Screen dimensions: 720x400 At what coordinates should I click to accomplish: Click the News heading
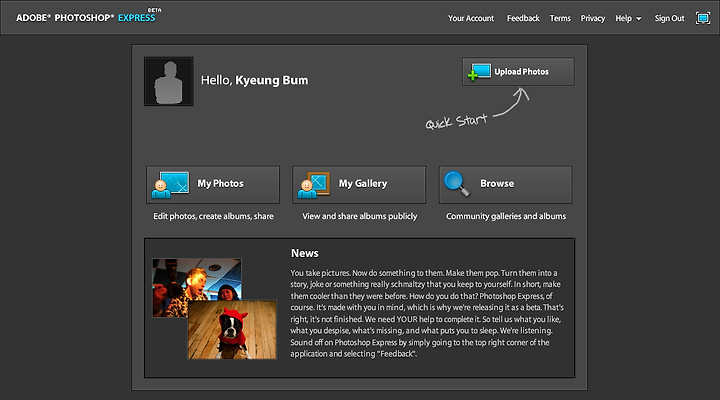pos(304,254)
